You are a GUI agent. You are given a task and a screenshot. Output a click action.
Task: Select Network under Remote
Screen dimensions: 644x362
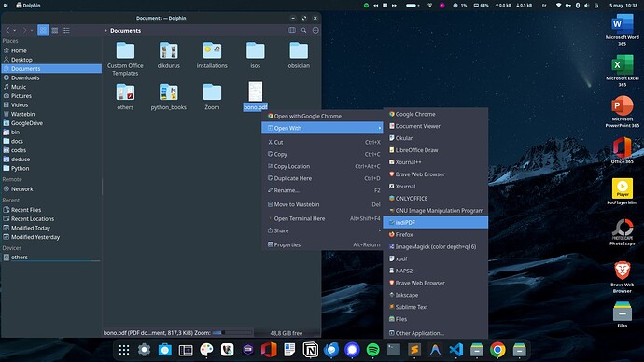[x=51, y=189]
